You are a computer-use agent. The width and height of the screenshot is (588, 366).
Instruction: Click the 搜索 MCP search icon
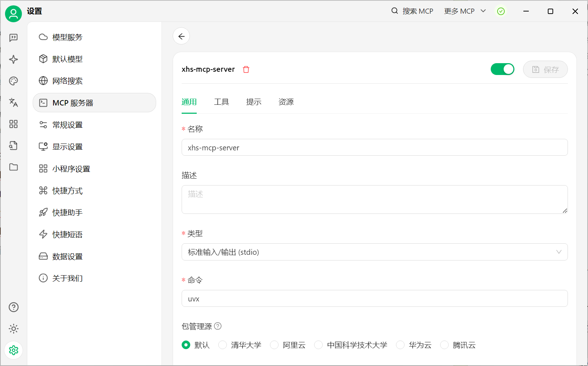tap(395, 11)
